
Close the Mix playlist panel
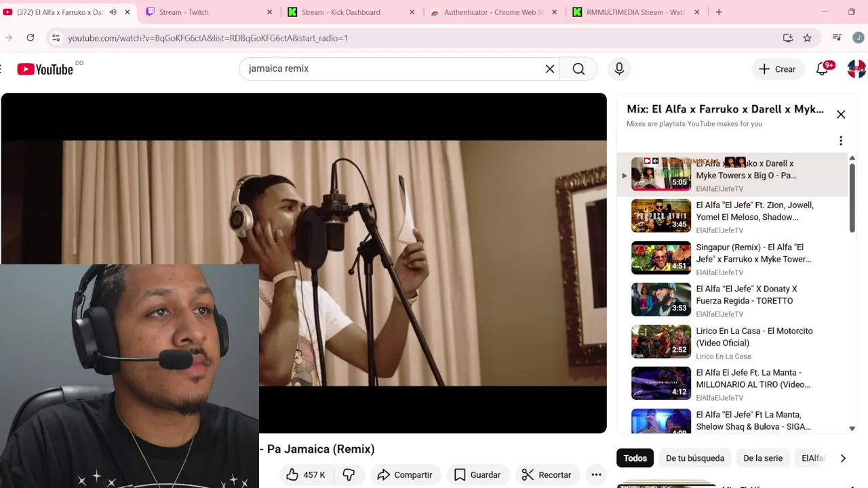841,115
